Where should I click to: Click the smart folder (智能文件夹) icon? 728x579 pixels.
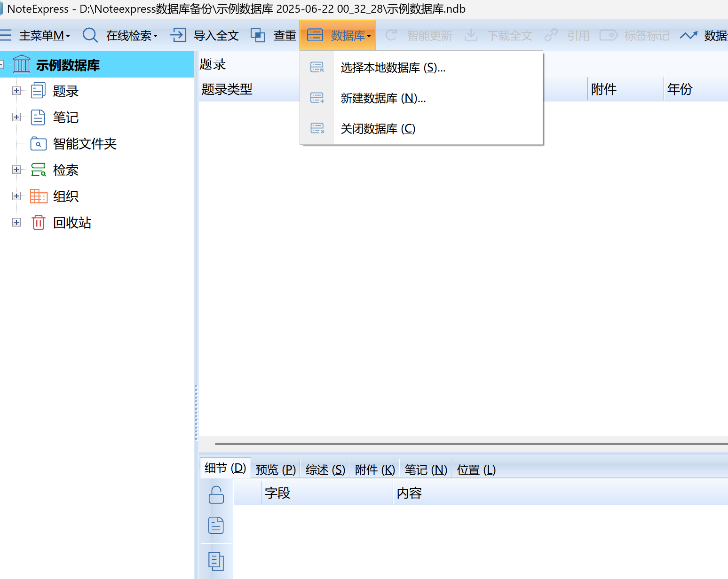[39, 144]
